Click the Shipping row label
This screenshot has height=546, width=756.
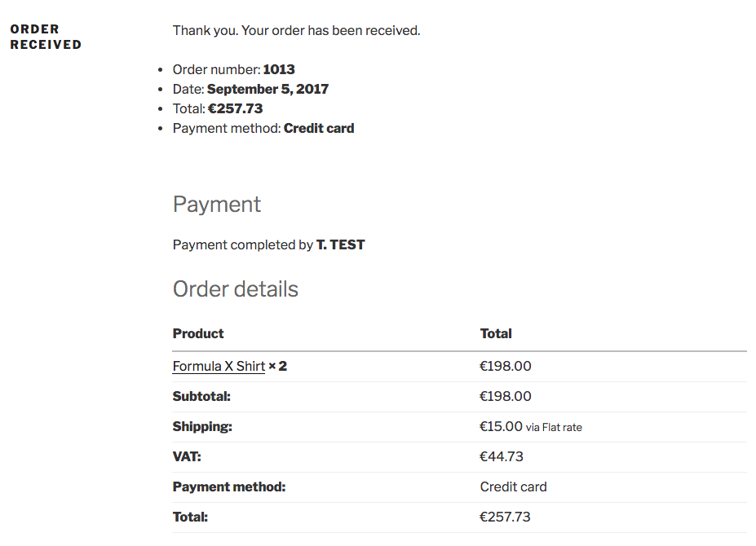click(202, 427)
